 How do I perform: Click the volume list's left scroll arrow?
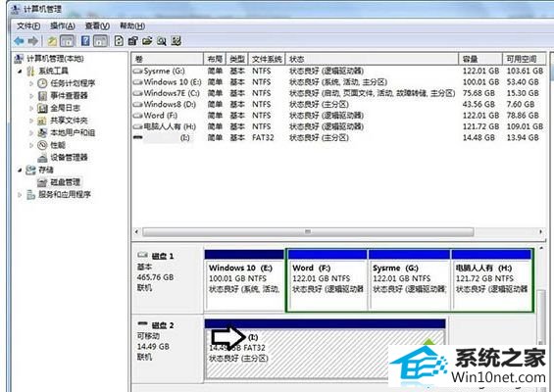(136, 232)
